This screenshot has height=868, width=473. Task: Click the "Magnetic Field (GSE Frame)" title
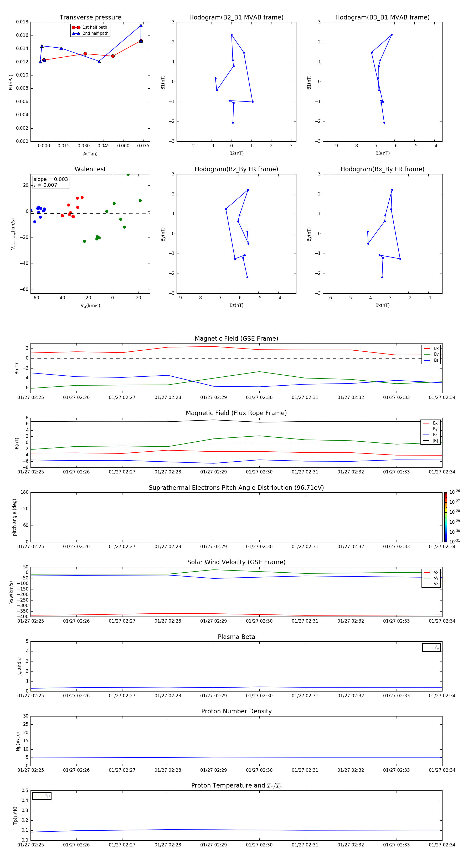(236, 339)
